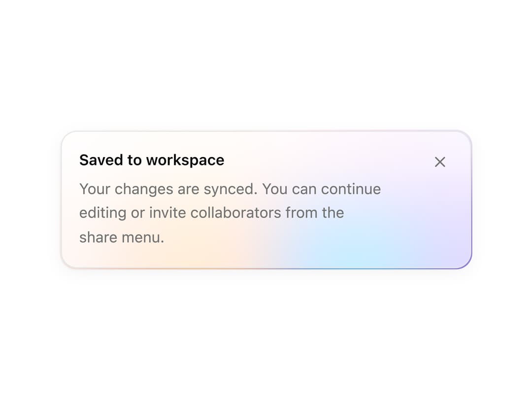Click the word "workspace" in the heading
The image size is (532, 399).
[x=185, y=161]
